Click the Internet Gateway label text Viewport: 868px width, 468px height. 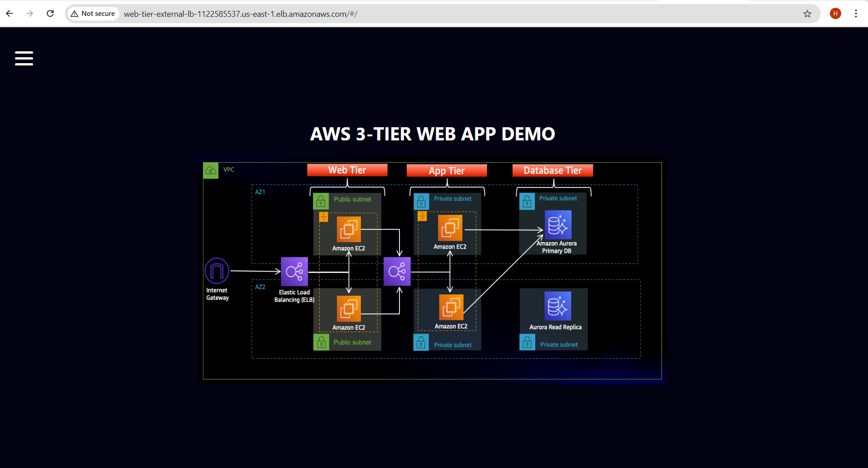point(217,294)
